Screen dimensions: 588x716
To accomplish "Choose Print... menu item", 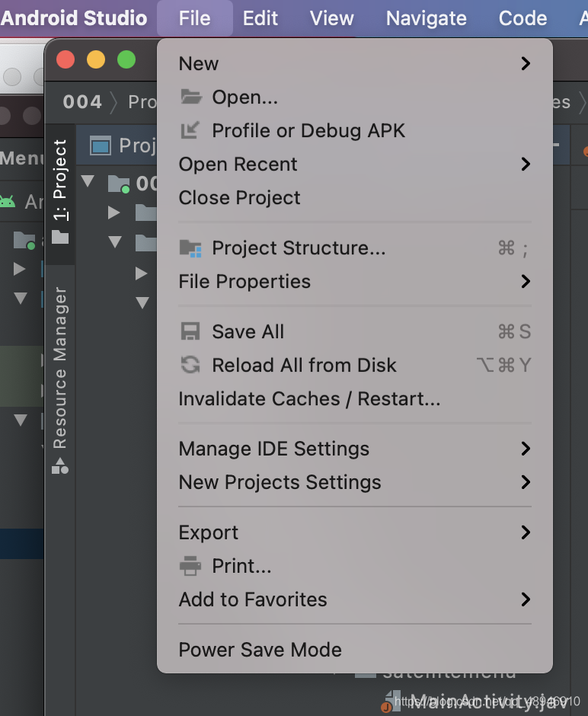I will (x=355, y=566).
